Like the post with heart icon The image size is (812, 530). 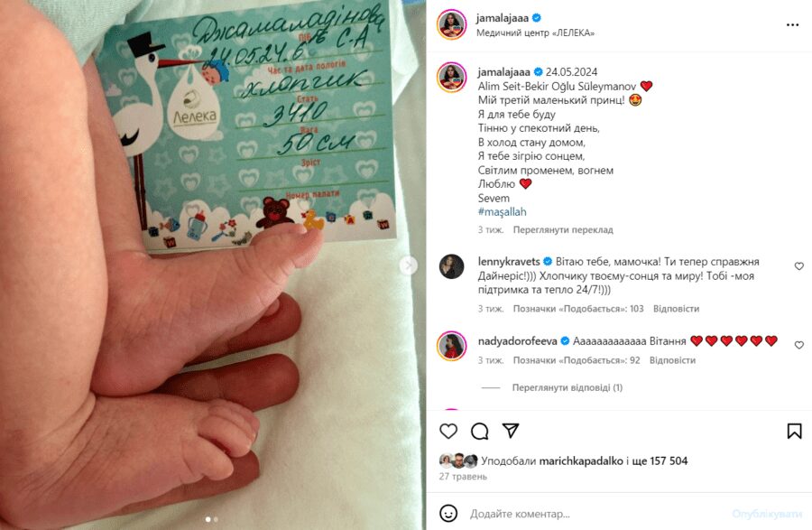448,431
